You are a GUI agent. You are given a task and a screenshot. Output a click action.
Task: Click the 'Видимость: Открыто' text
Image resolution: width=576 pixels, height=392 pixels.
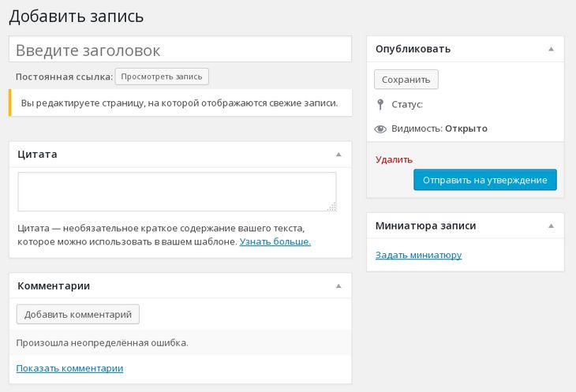pos(439,129)
